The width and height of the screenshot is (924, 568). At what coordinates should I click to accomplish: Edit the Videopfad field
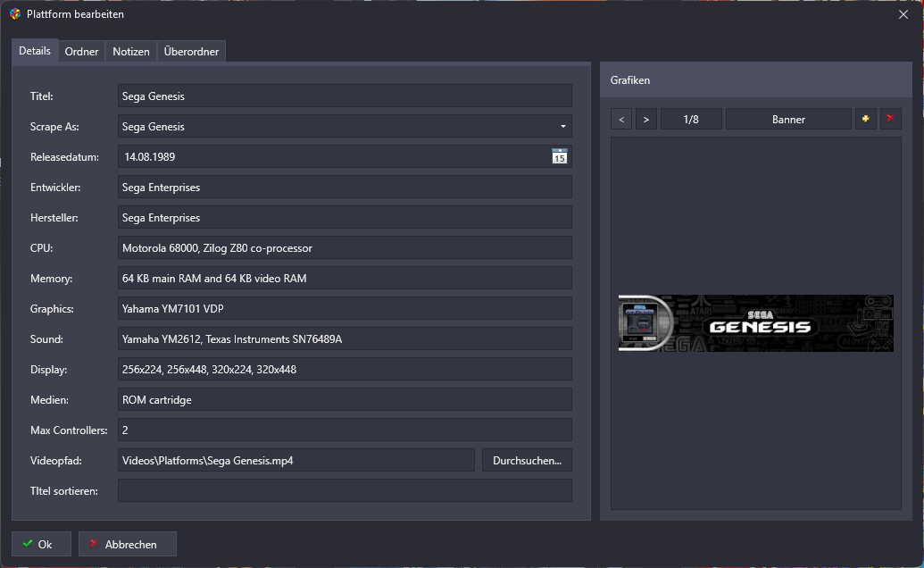tap(296, 460)
